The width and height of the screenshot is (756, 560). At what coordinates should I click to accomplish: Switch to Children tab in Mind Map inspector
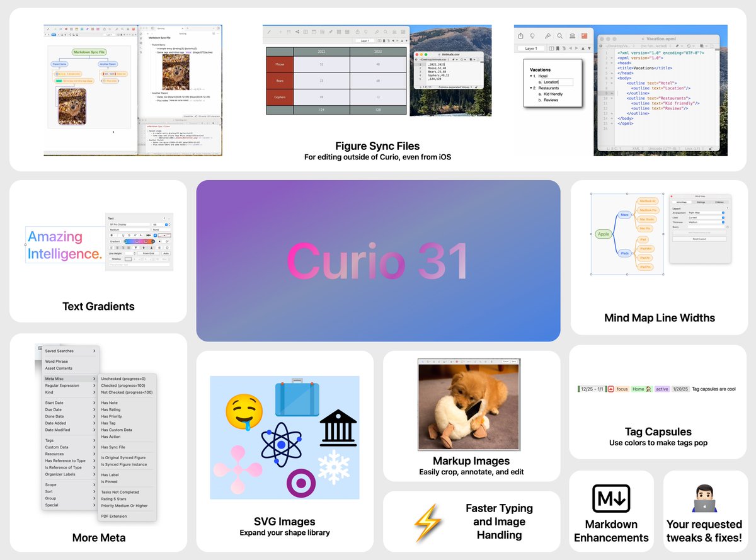coord(719,202)
